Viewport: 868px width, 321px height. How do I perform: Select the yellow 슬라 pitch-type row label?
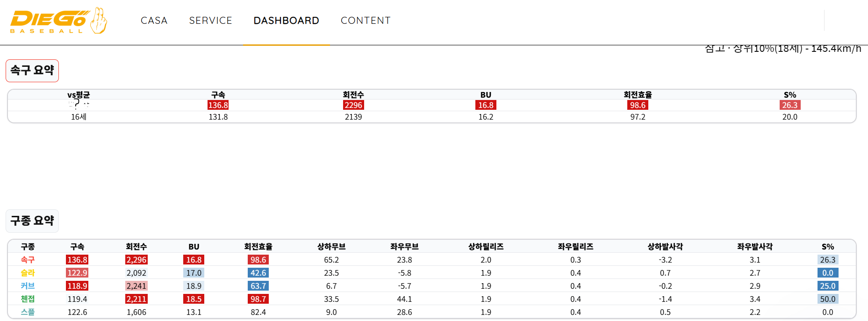pyautogui.click(x=28, y=273)
